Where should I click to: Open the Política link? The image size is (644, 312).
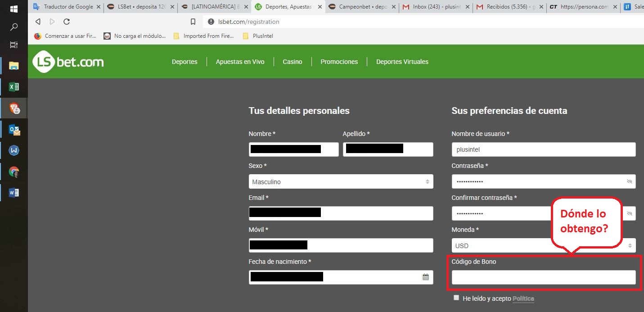523,298
